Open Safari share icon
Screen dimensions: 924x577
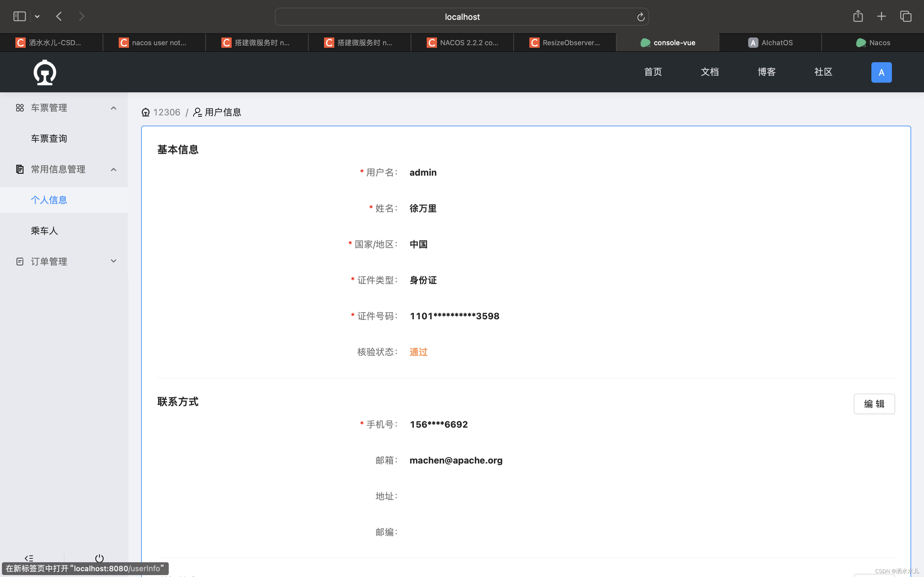858,16
